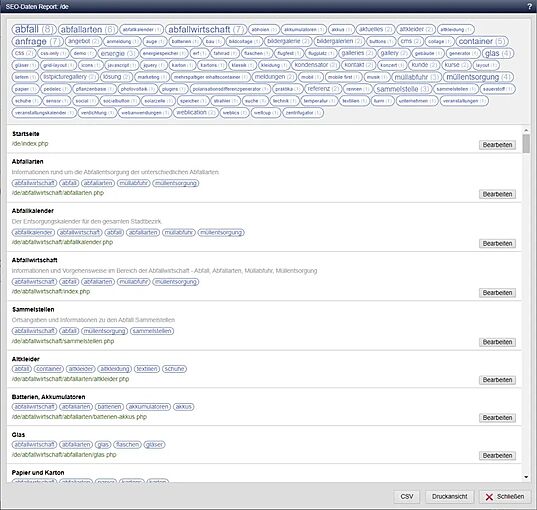Select the 'meldungen (2)' tag in the cloud
Screen dimensions: 537x510
274,77
